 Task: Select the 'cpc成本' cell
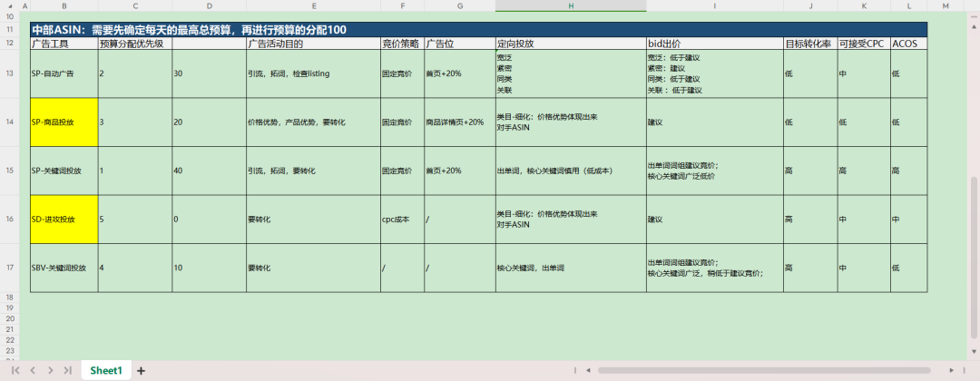tap(403, 220)
